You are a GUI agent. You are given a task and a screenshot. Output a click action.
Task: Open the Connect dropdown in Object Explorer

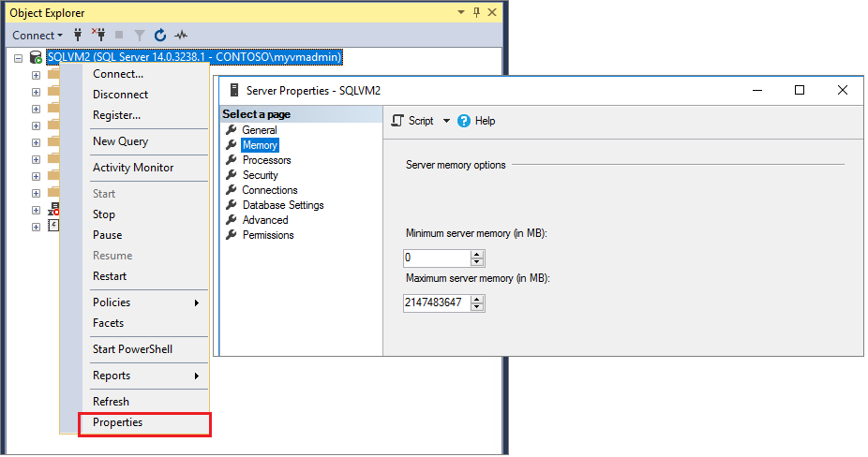pos(37,36)
